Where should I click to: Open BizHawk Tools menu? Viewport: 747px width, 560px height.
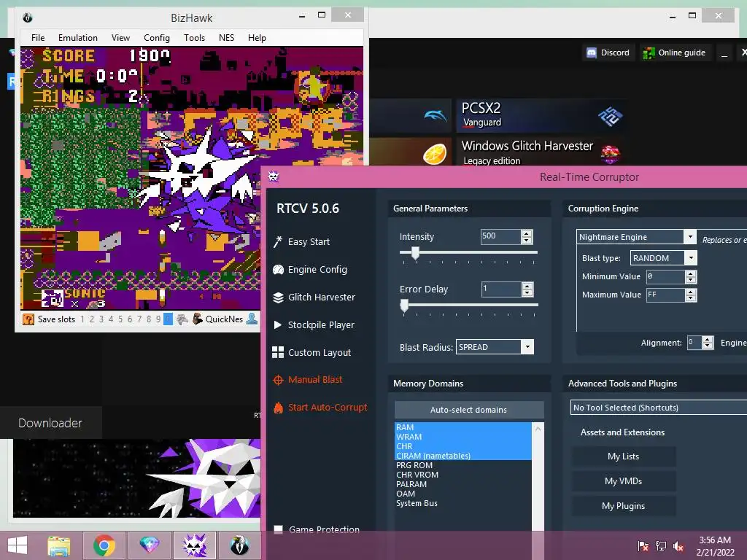pyautogui.click(x=194, y=38)
